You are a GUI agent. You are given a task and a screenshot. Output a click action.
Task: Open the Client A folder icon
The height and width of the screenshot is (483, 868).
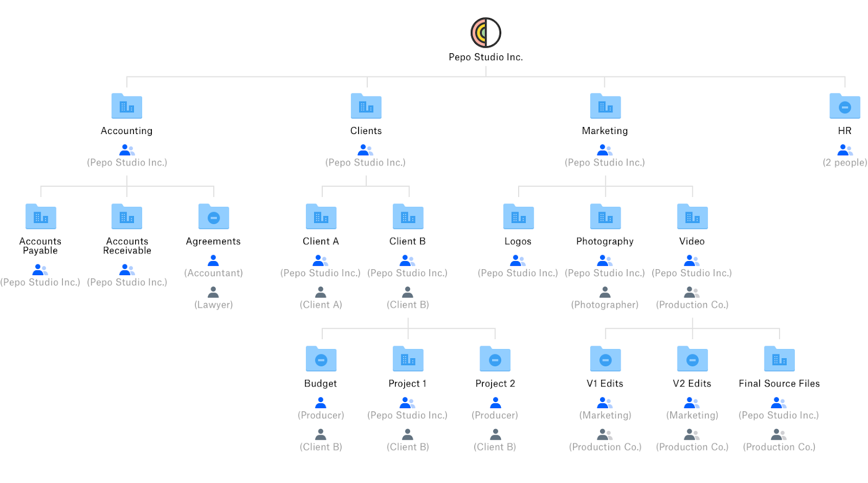click(321, 216)
